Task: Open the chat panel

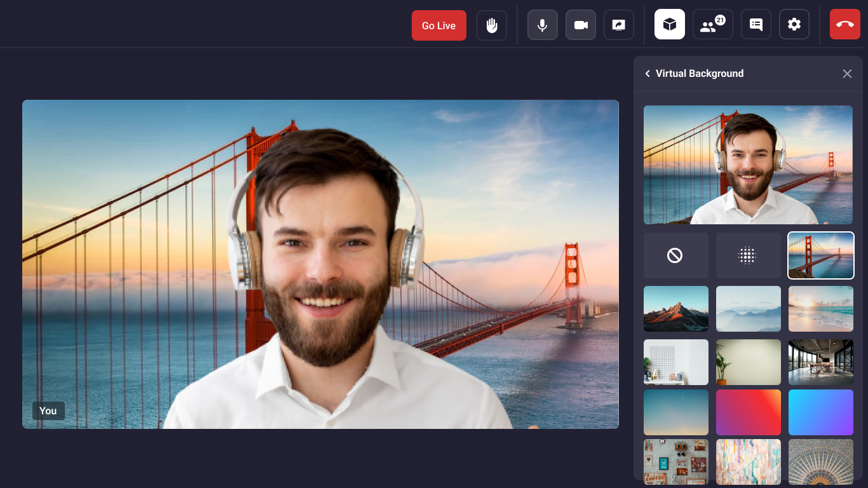Action: click(x=756, y=25)
